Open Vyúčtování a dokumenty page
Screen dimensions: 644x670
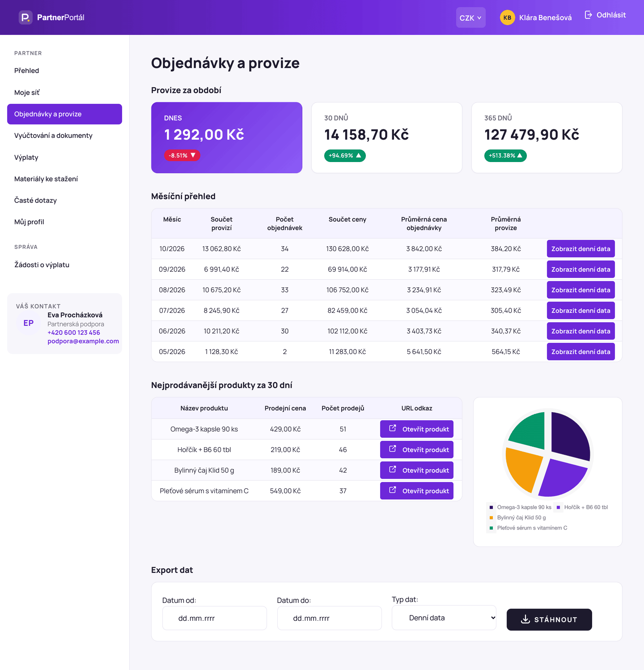64,136
